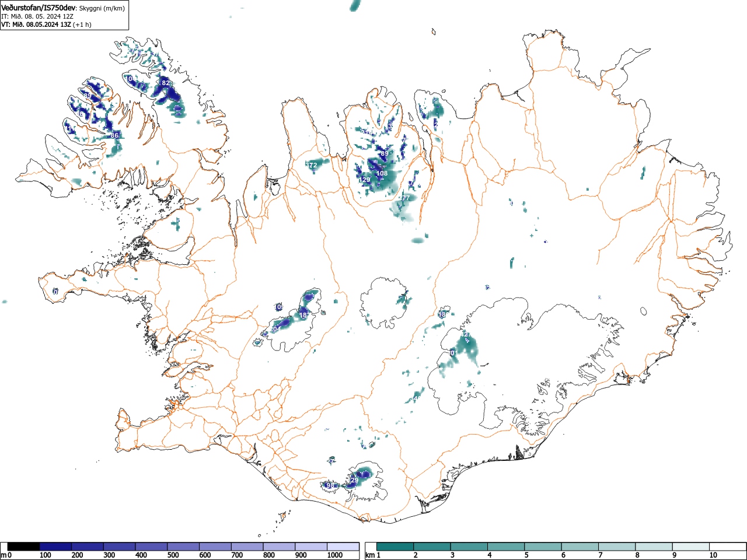Click the 2 tick label on the km scale
Viewport: 747px width, 560px height.
(416, 555)
